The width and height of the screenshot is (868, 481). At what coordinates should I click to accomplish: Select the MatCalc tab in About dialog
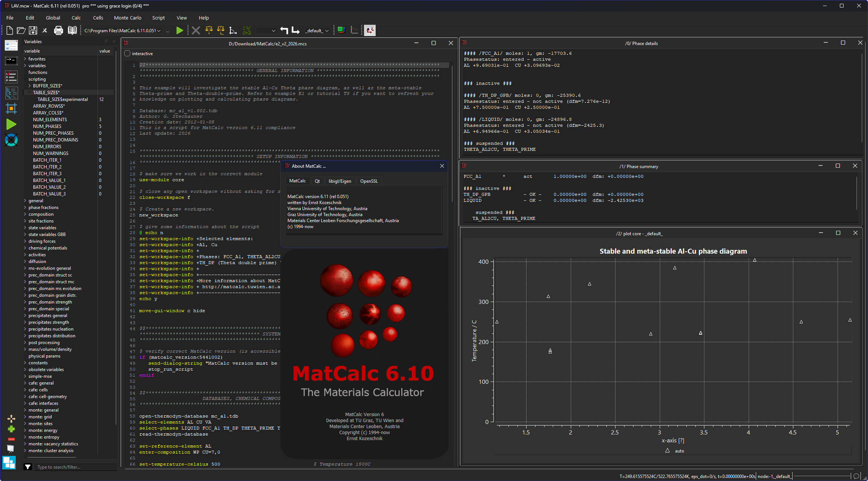[x=298, y=181]
